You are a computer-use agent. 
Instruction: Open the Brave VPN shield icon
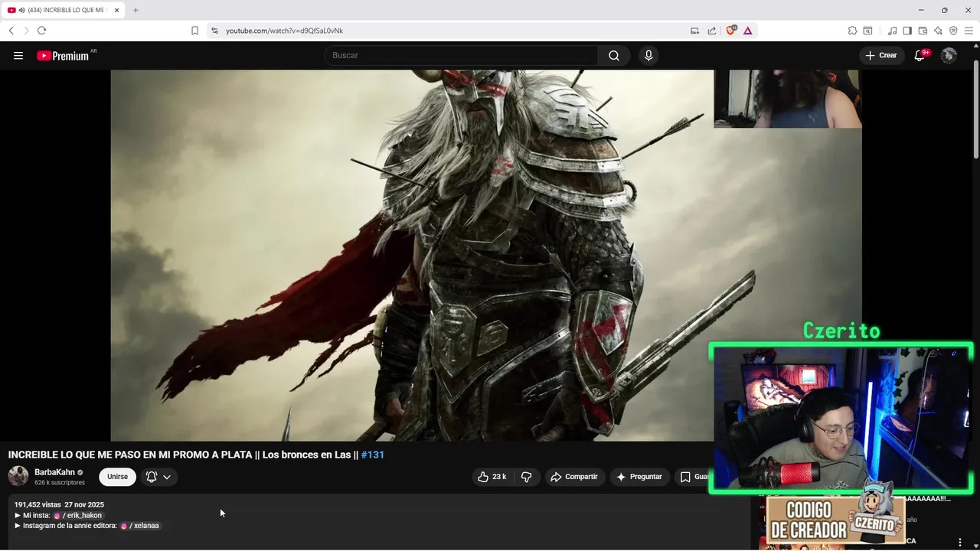coord(953,31)
